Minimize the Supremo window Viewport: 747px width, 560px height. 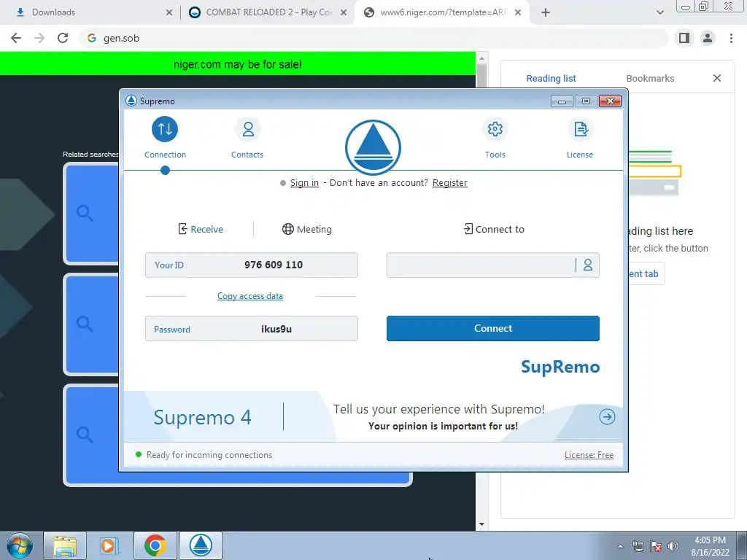tap(562, 101)
